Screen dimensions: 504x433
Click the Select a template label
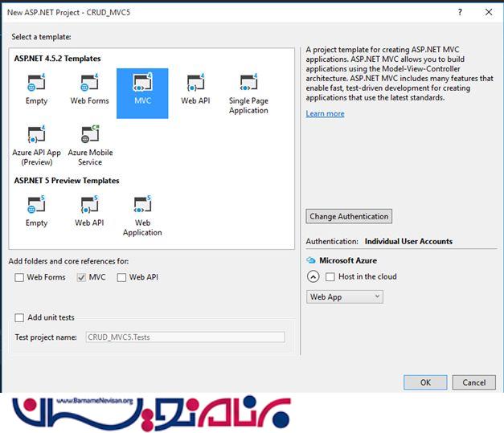(x=41, y=37)
